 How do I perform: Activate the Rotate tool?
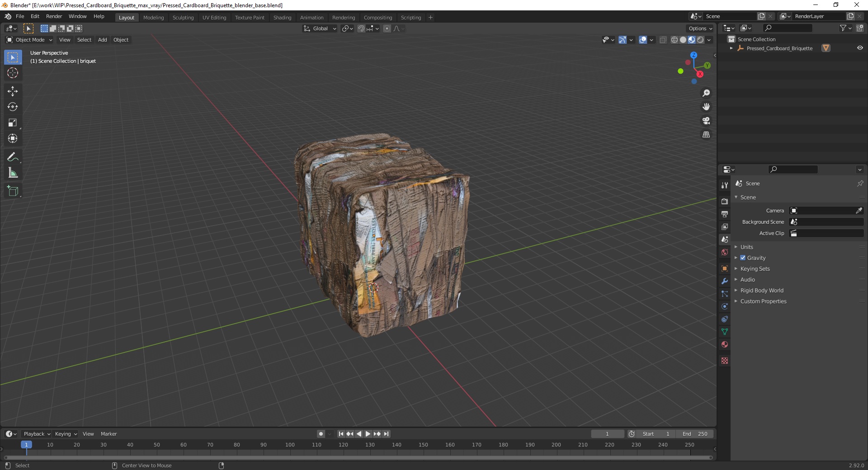(x=13, y=107)
